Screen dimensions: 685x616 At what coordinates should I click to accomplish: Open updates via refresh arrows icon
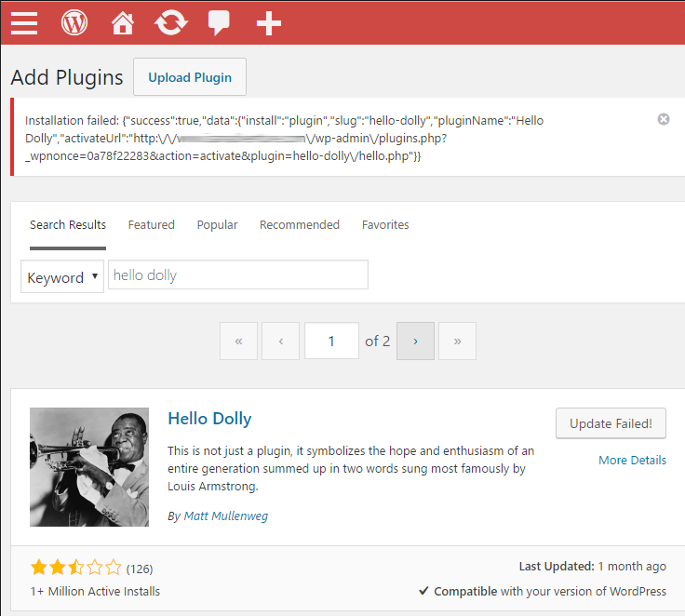point(171,22)
